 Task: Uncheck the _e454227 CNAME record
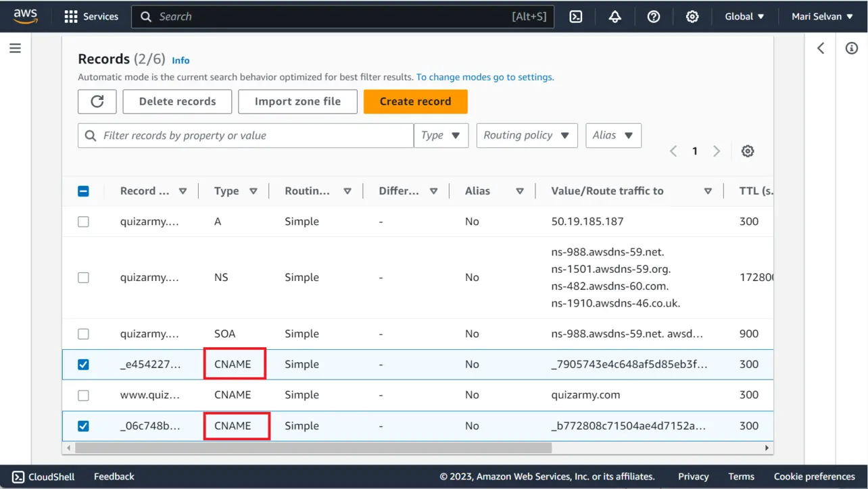83,364
